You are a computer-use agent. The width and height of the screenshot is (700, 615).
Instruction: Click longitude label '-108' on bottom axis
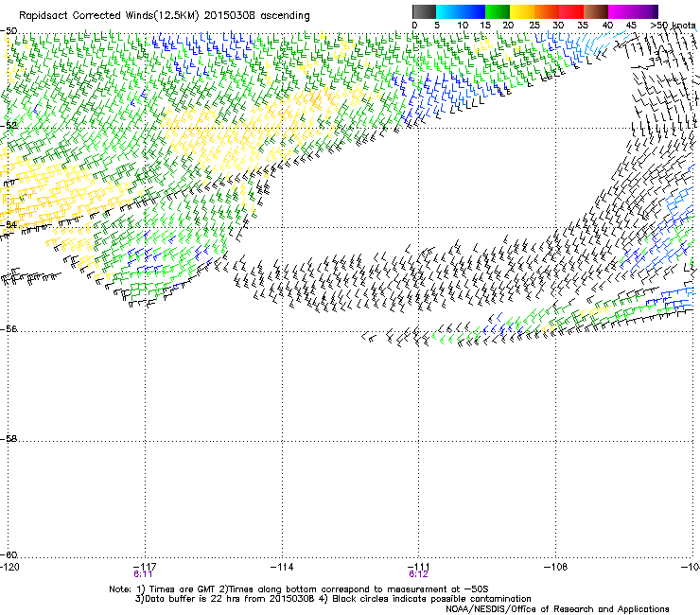[556, 567]
